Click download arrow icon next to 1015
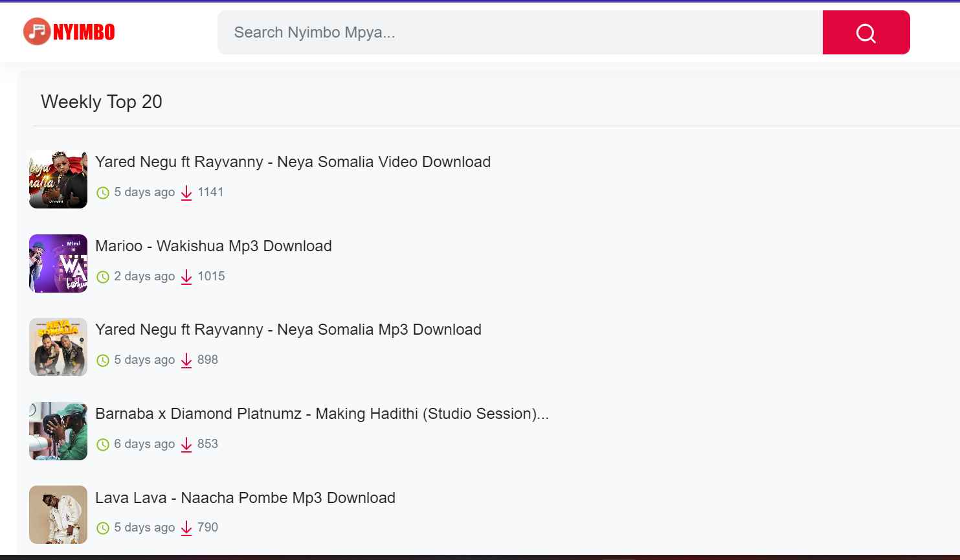960x560 pixels. point(186,276)
